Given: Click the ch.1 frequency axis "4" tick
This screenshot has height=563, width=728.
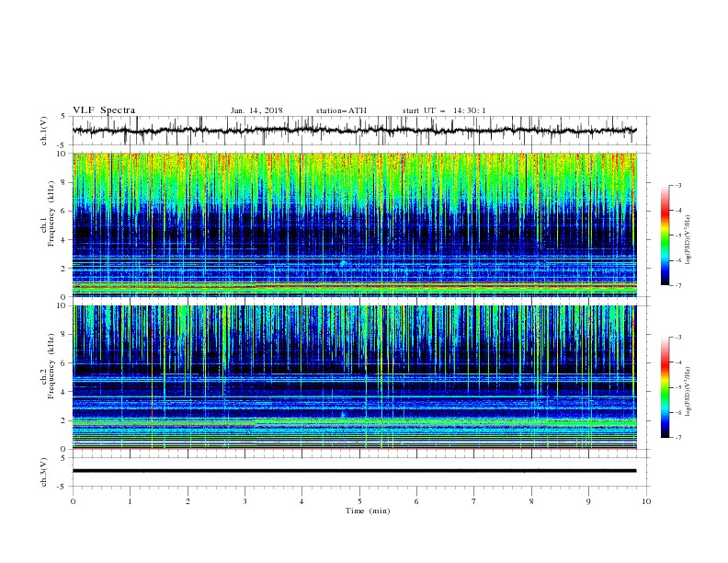Looking at the screenshot, I should click(64, 240).
